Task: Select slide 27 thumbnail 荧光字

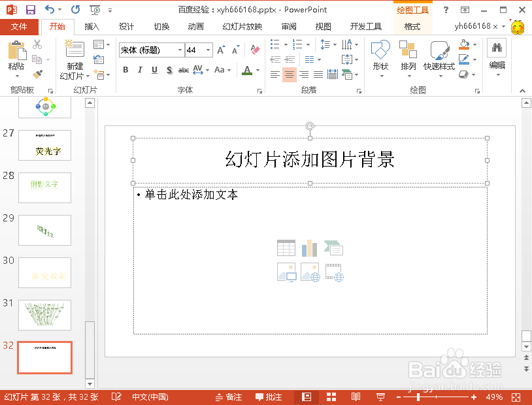Action: pyautogui.click(x=45, y=145)
